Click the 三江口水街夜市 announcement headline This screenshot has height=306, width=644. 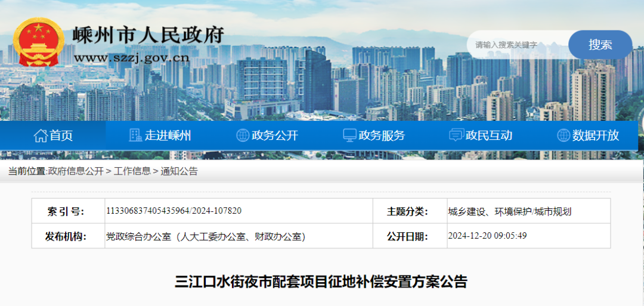click(x=321, y=282)
